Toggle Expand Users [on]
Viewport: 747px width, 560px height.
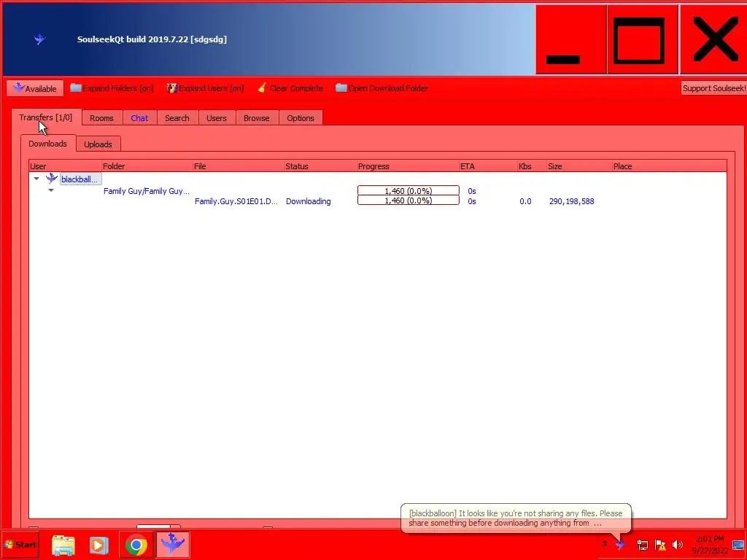(205, 88)
